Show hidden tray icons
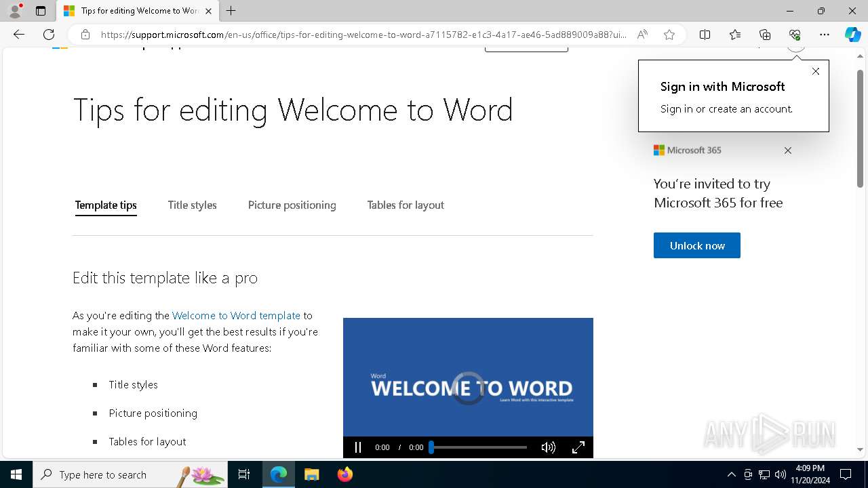 coord(731,474)
